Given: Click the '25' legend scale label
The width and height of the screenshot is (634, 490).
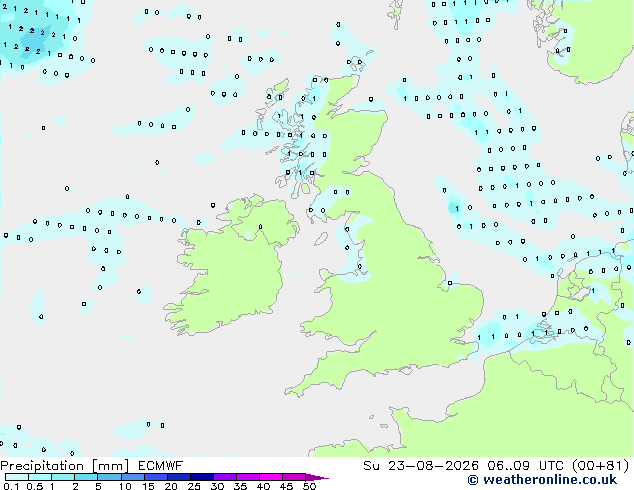Looking at the screenshot, I should click(x=194, y=486).
